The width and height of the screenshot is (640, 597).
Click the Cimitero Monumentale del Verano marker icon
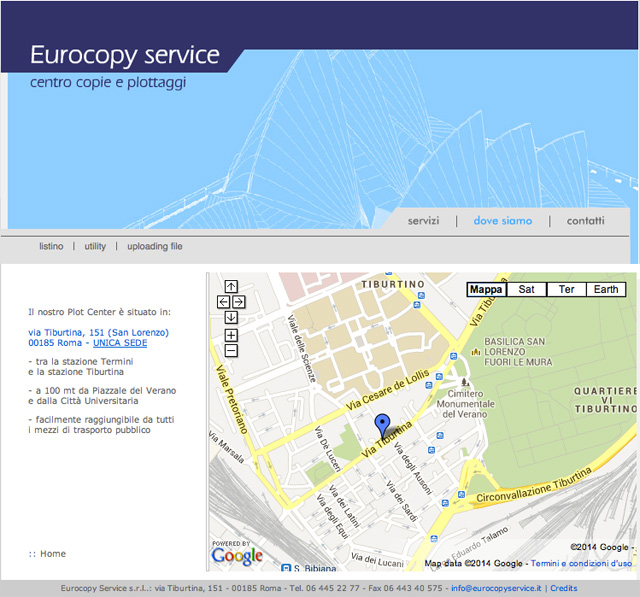(x=464, y=382)
